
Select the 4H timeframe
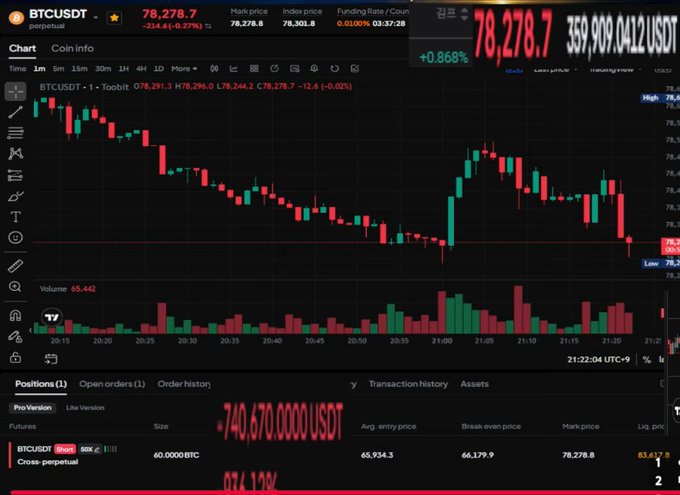pos(141,69)
